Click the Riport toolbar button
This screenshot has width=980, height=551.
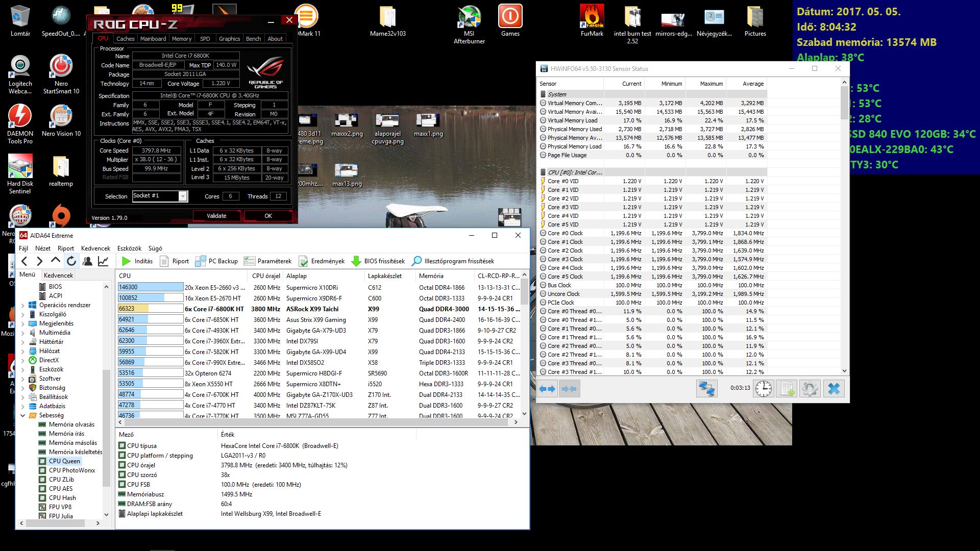click(175, 261)
